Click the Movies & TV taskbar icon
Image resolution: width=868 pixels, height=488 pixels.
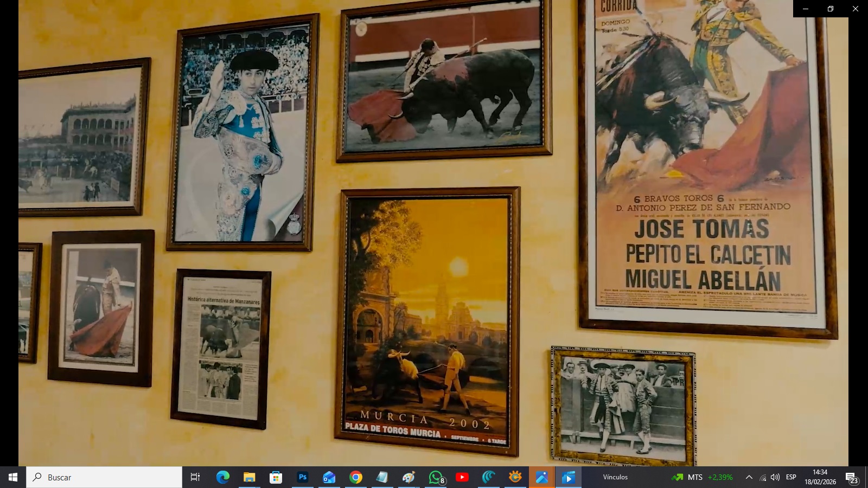[x=569, y=477]
